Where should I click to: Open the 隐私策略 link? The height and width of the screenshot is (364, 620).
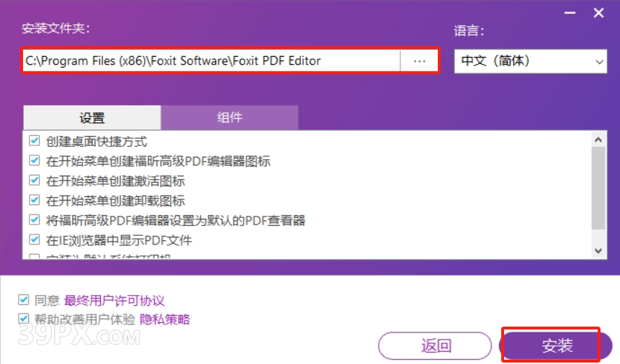click(165, 319)
